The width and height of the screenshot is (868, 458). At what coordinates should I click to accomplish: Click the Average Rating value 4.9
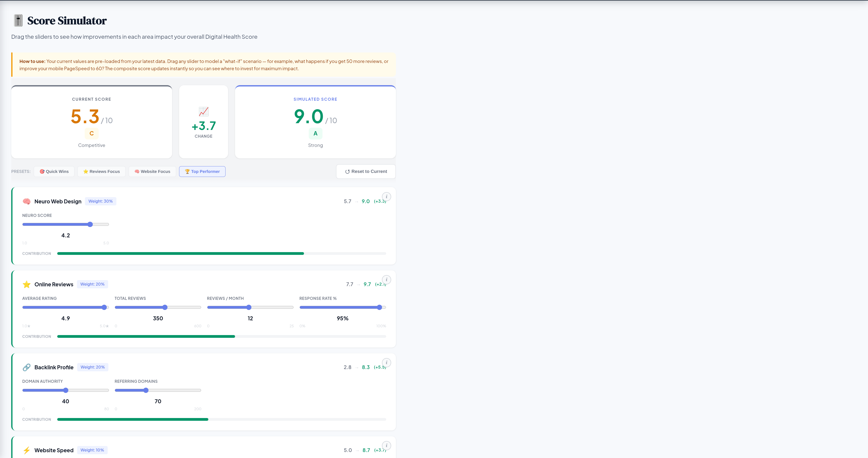66,318
